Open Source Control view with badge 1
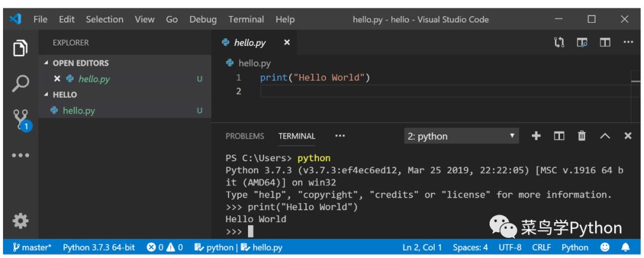The image size is (644, 258). tap(21, 119)
